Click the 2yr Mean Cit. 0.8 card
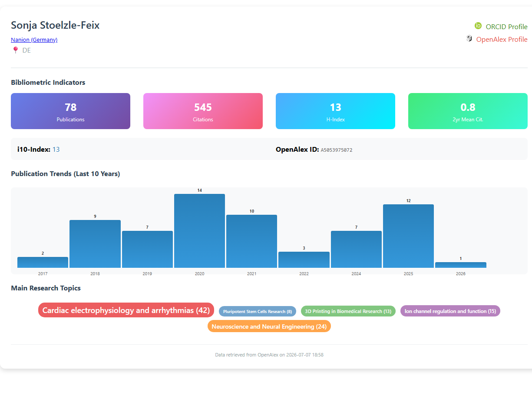532x393 pixels. click(x=468, y=111)
